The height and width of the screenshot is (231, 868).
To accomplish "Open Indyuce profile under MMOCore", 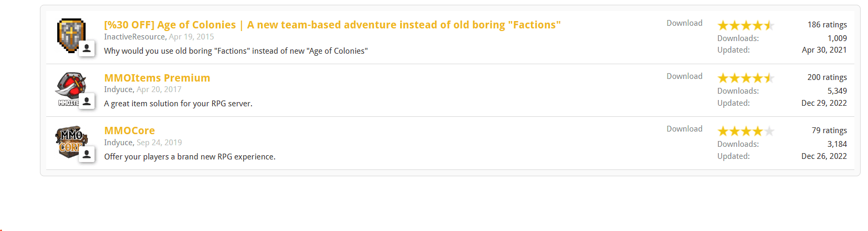I will 118,143.
